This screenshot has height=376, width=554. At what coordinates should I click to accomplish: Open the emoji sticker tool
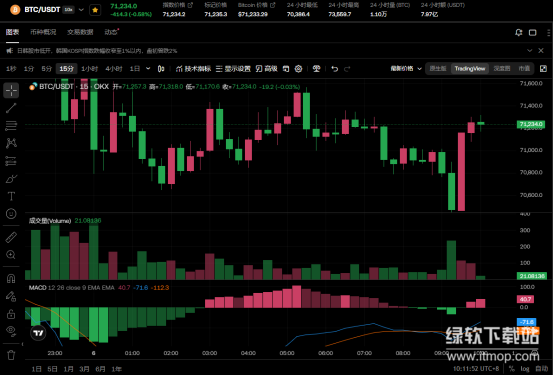[x=11, y=214]
